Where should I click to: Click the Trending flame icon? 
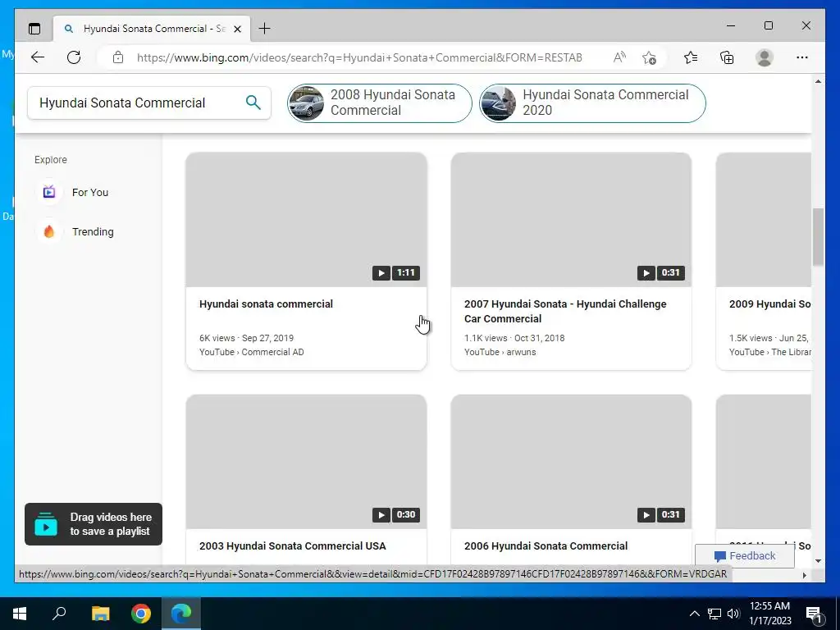[x=48, y=231]
